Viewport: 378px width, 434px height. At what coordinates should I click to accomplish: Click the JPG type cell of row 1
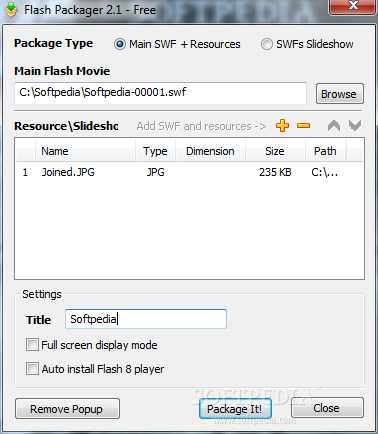[x=155, y=172]
